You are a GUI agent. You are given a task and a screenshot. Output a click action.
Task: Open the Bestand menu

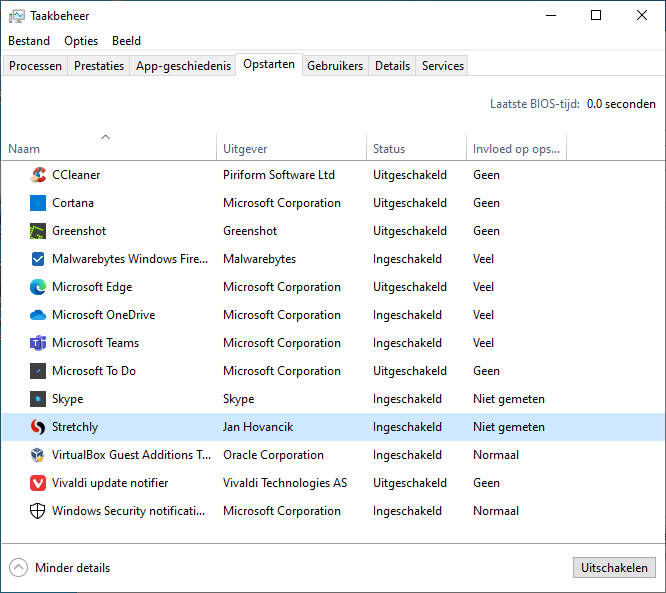coord(29,41)
